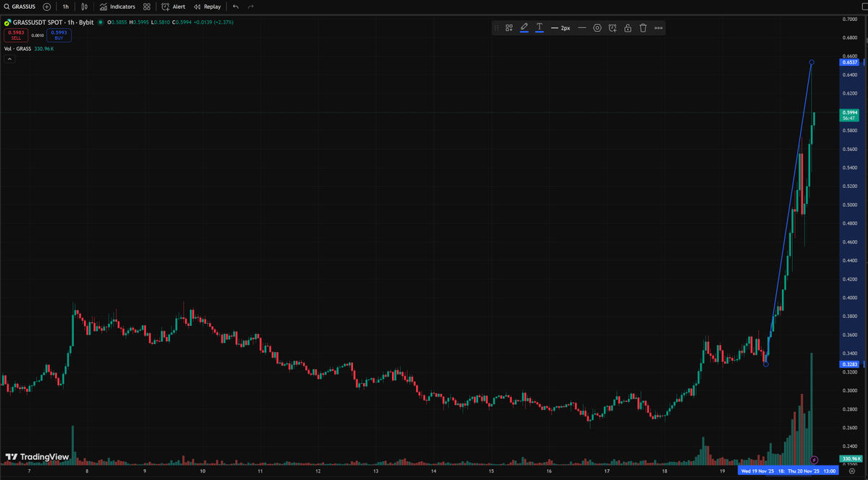Screen dimensions: 868x480
Task: Click the purple lightning event marker
Action: click(x=814, y=460)
